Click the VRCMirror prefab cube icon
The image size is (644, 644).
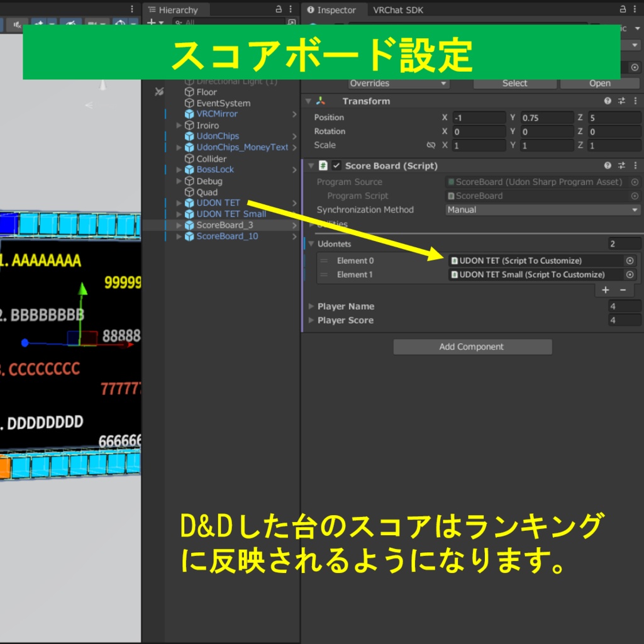click(189, 114)
